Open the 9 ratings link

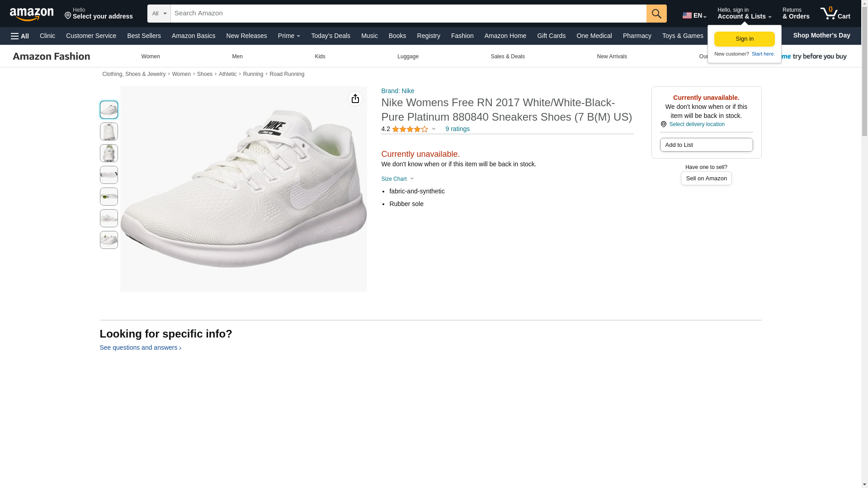[457, 129]
